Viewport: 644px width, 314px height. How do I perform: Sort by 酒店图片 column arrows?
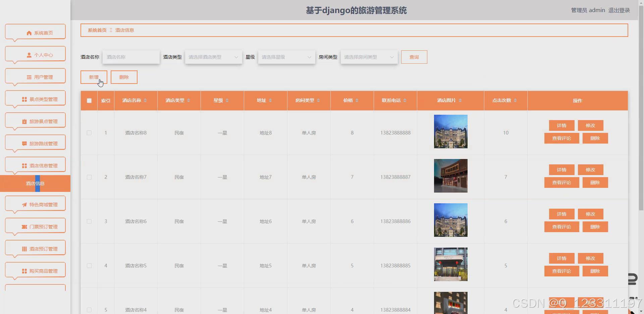[x=460, y=100]
